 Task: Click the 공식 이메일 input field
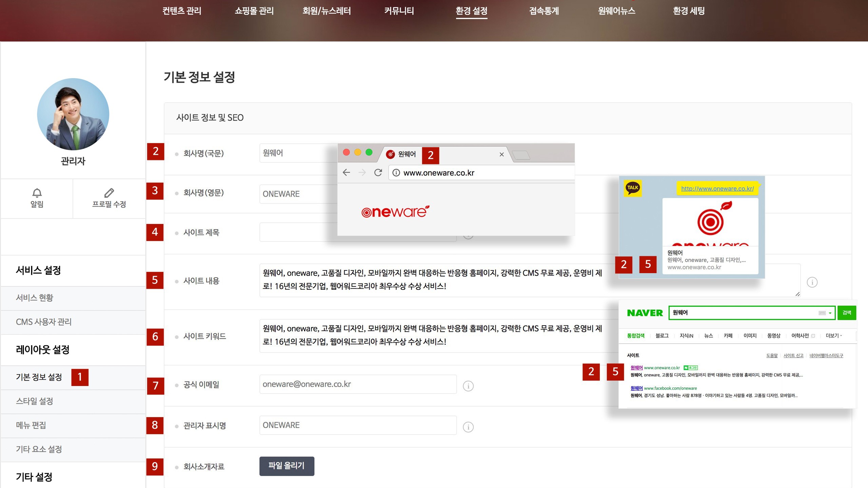[358, 384]
